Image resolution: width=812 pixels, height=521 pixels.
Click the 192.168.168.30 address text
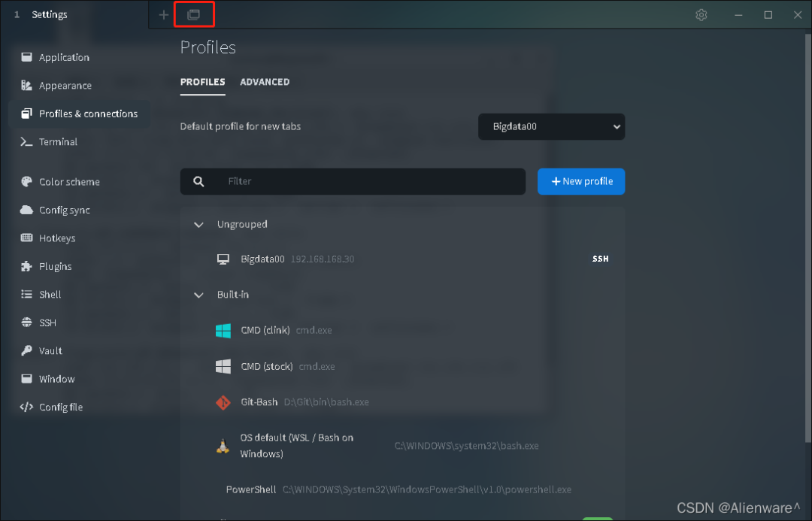323,259
